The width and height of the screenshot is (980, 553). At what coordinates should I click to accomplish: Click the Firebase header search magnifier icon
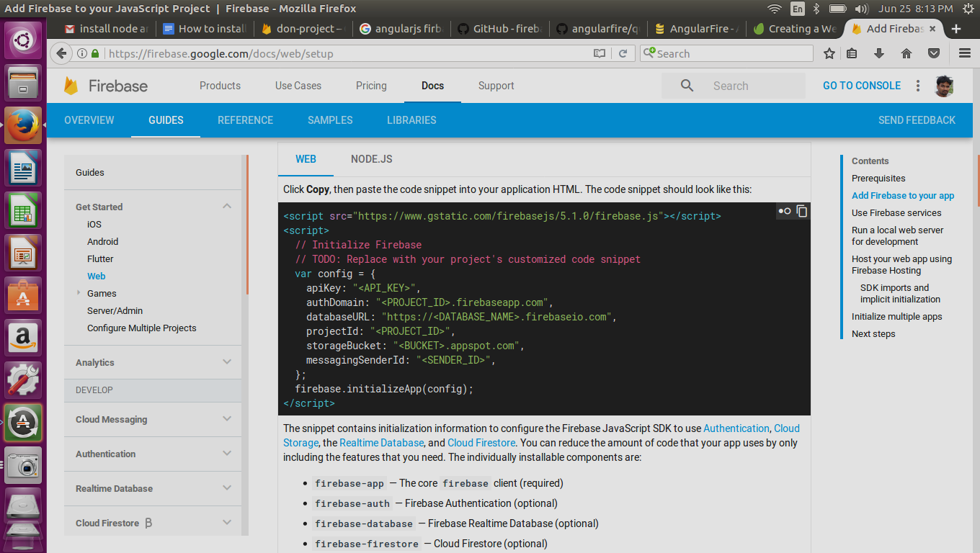point(687,86)
